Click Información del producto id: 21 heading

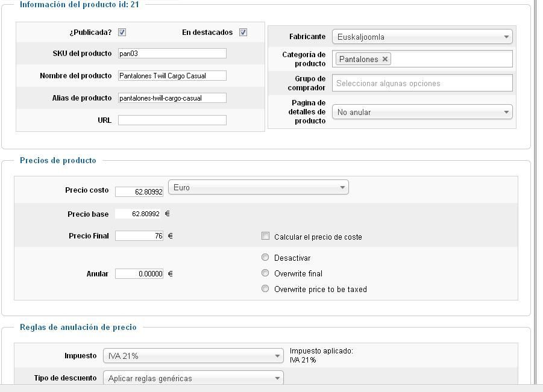coord(80,4)
